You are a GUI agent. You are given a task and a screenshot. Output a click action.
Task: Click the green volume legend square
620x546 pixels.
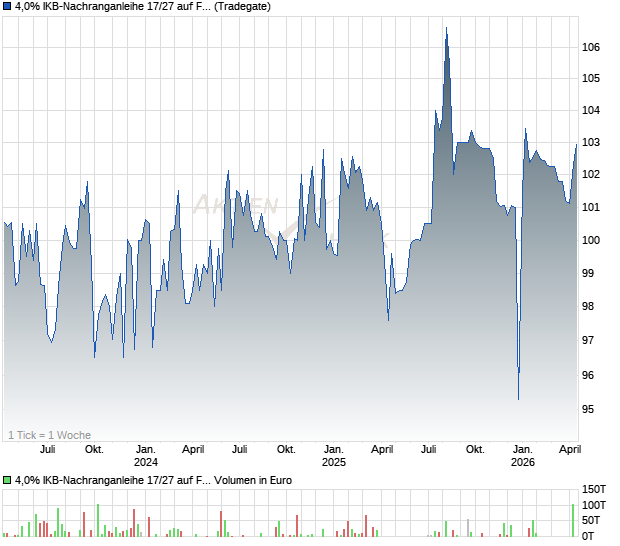(7, 480)
